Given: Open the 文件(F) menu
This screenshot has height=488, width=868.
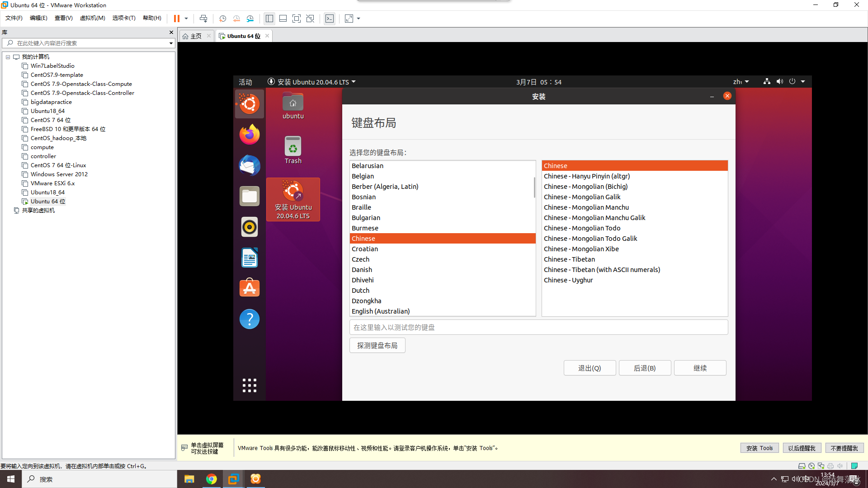Looking at the screenshot, I should [x=14, y=18].
